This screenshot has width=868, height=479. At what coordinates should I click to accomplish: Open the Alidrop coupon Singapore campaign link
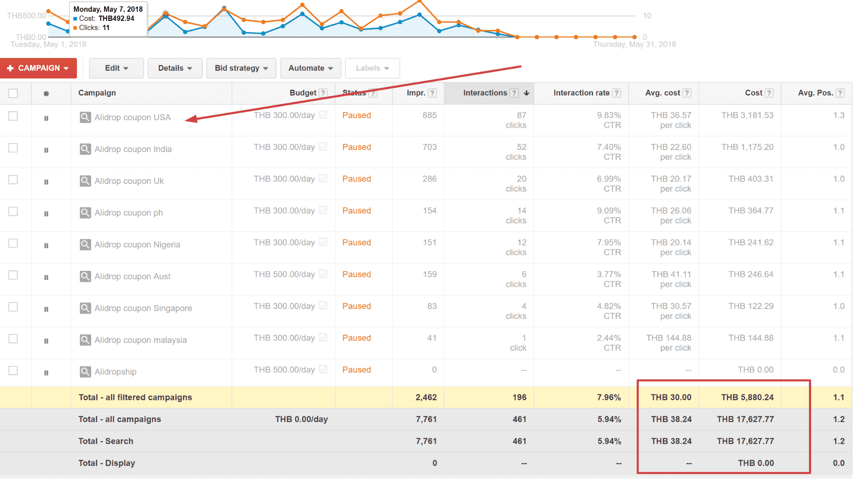pos(143,308)
